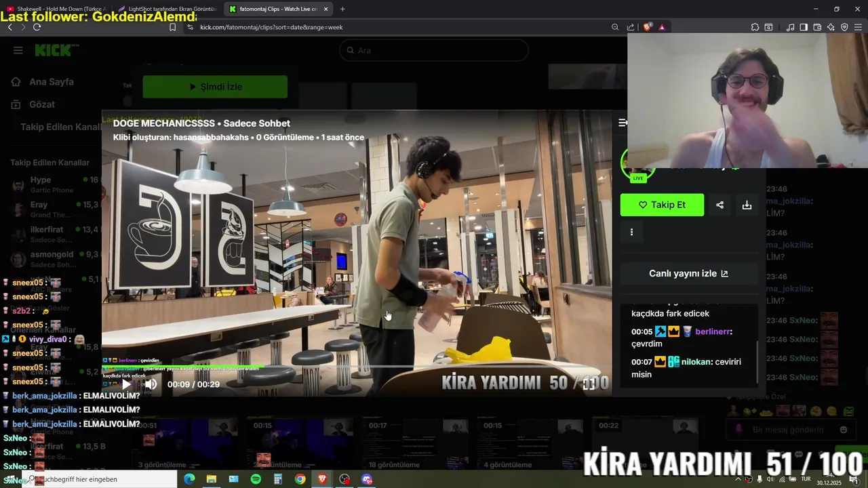The image size is (868, 488).
Task: Launch Microsoft Edge from taskbar
Action: [189, 479]
